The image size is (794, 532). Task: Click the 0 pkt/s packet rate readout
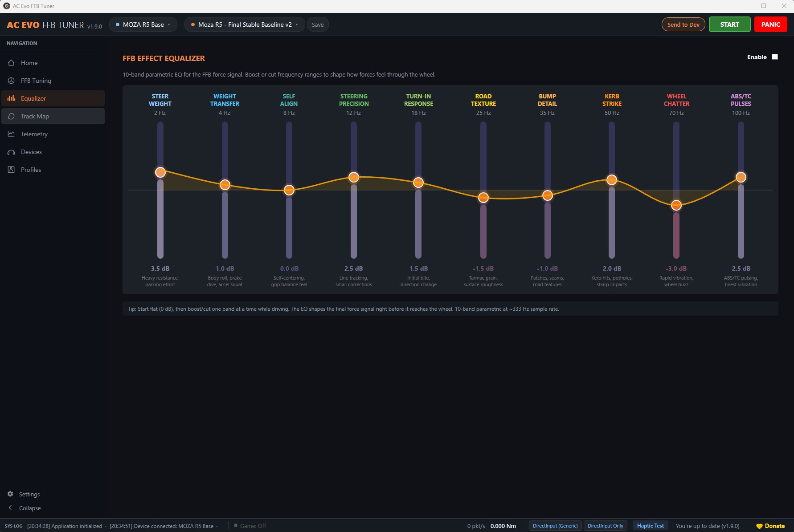[476, 526]
